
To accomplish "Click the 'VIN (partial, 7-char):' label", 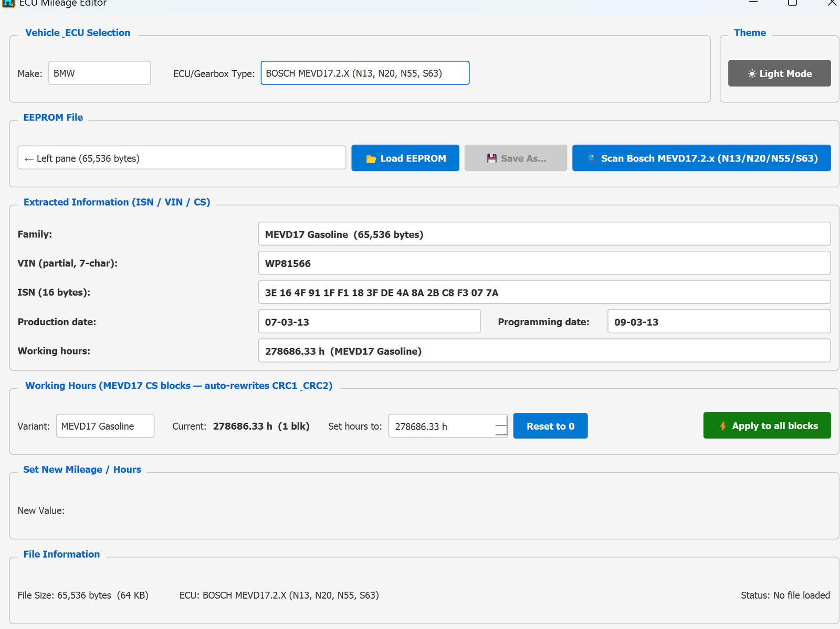I will 68,263.
